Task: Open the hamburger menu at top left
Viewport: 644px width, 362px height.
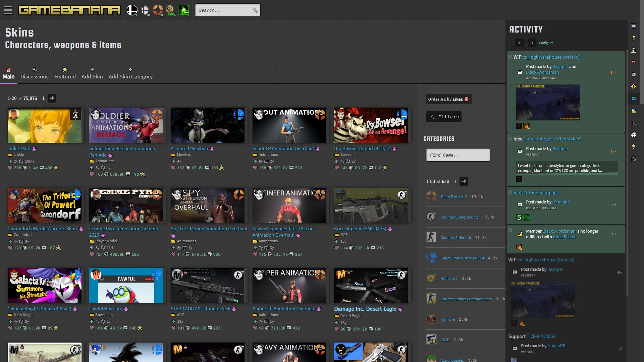Action: pos(7,10)
